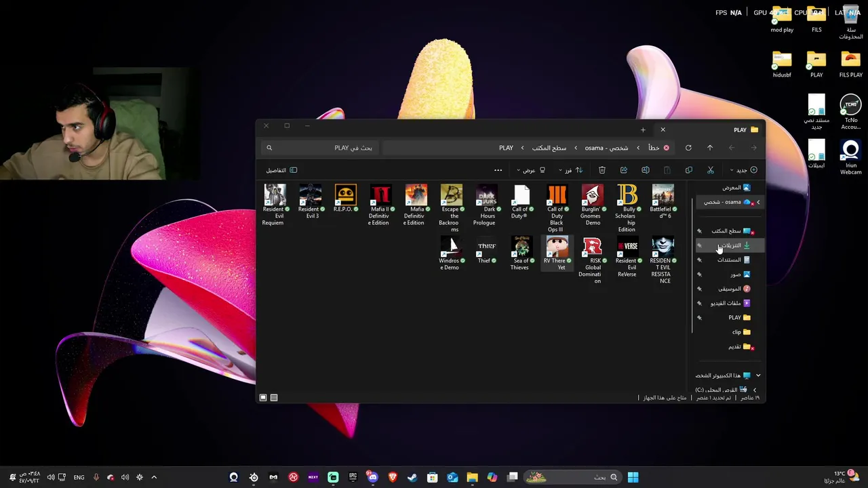
Task: Select Bully Scholarship Edition shortcut
Action: point(627,208)
